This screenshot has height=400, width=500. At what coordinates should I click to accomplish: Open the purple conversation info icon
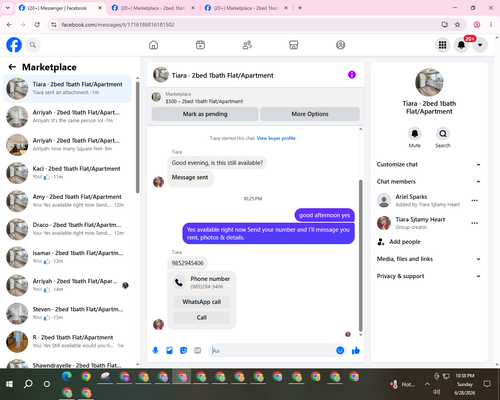pyautogui.click(x=352, y=75)
